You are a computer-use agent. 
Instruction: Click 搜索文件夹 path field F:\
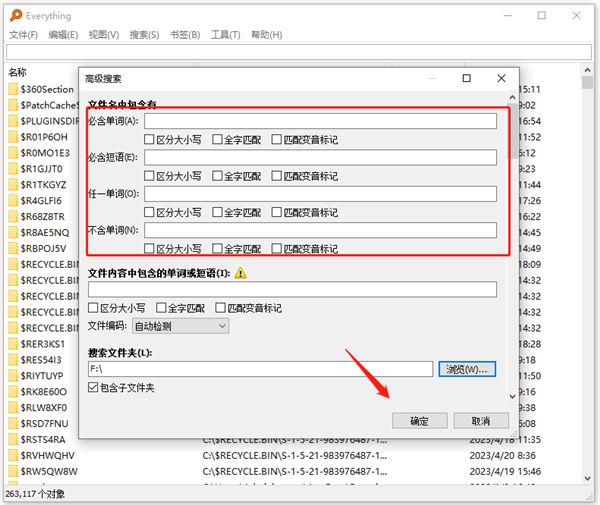[260, 369]
